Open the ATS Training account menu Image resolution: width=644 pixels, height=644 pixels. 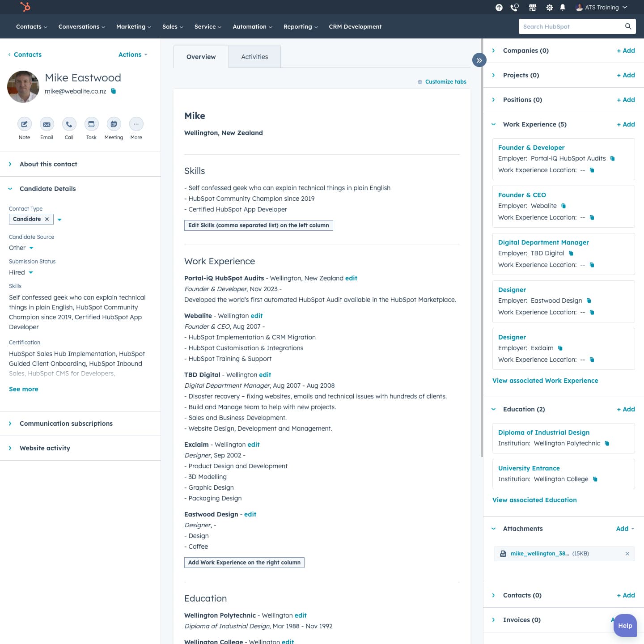pyautogui.click(x=601, y=8)
